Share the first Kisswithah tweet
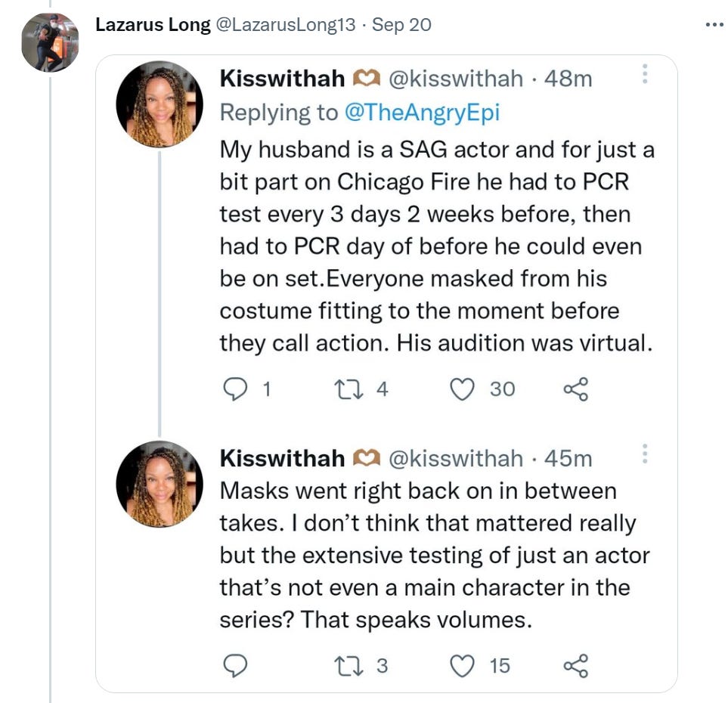Image resolution: width=728 pixels, height=703 pixels. coord(575,389)
